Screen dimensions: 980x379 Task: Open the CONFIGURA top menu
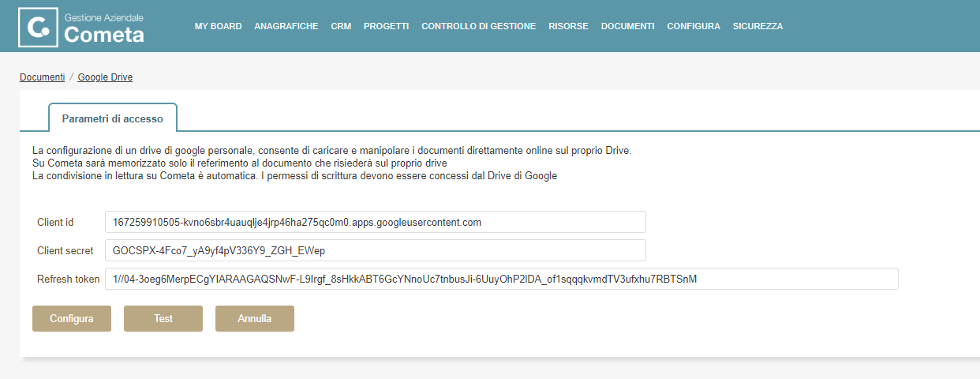pyautogui.click(x=693, y=26)
